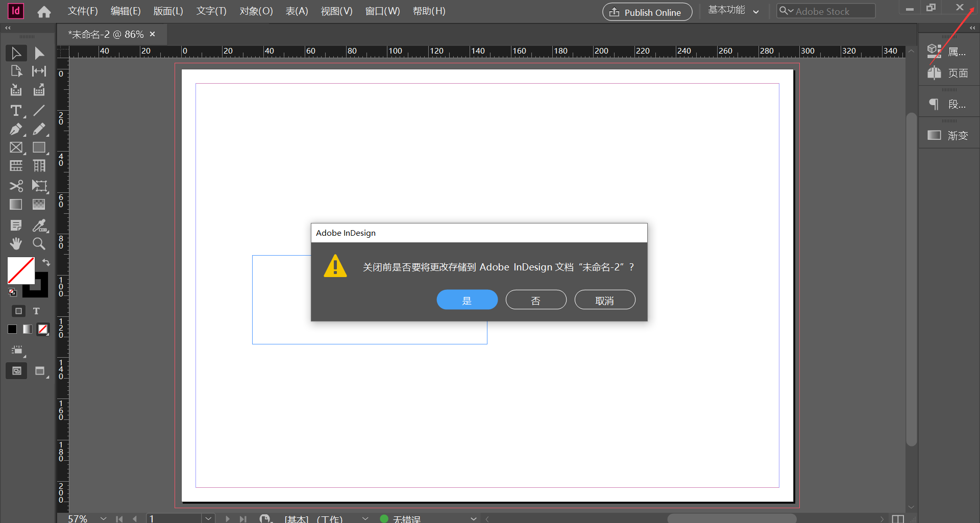
Task: Select the Page tool
Action: (x=16, y=71)
